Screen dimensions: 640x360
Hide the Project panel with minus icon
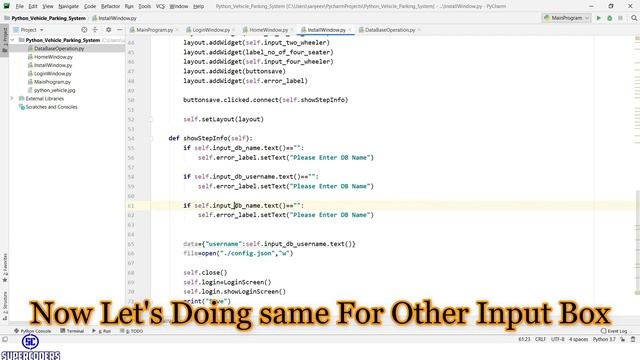coord(120,30)
